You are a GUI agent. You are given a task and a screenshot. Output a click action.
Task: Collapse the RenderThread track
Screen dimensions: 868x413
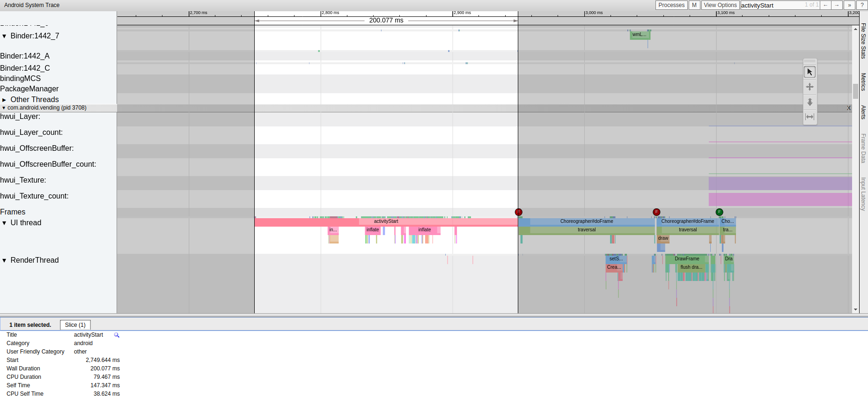(4, 260)
